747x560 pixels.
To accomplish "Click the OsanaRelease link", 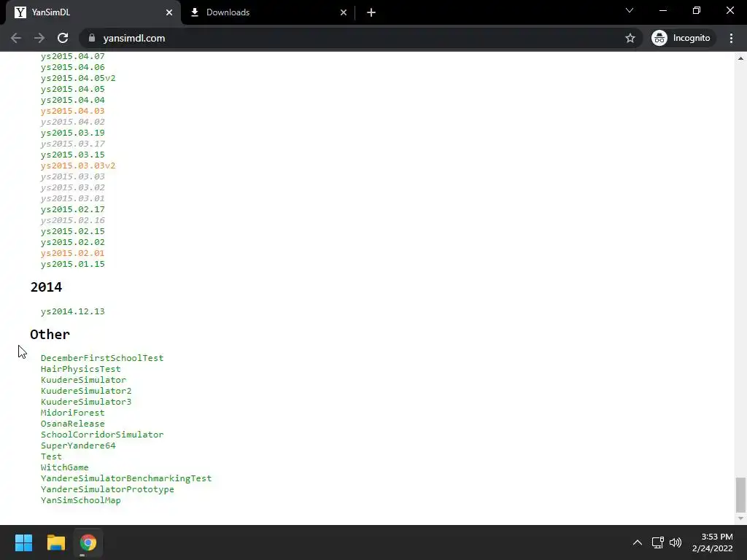I will 72,424.
